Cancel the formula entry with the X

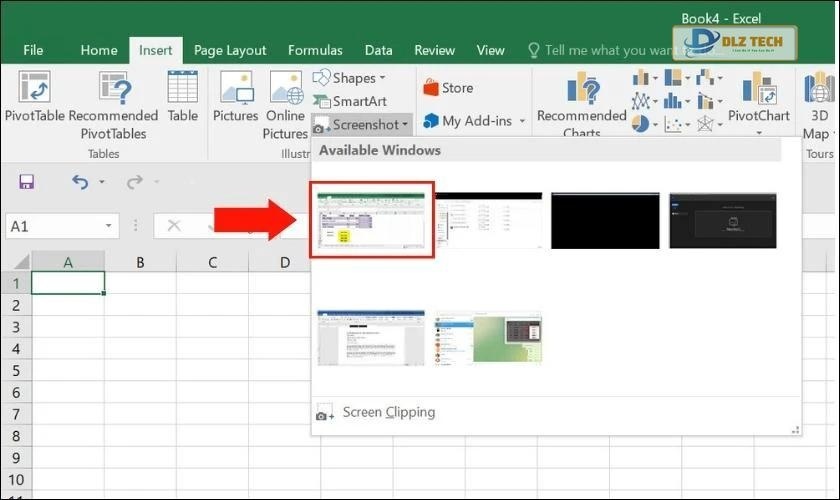pyautogui.click(x=174, y=226)
